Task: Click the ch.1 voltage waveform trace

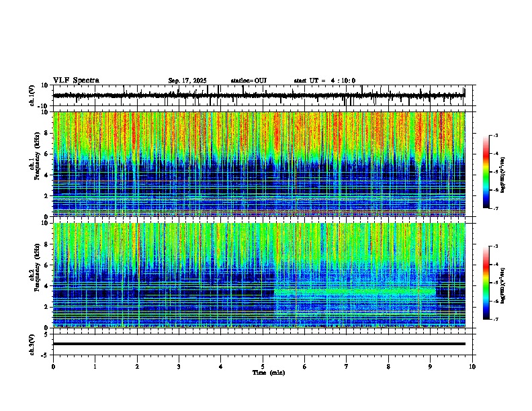Action: pos(259,95)
